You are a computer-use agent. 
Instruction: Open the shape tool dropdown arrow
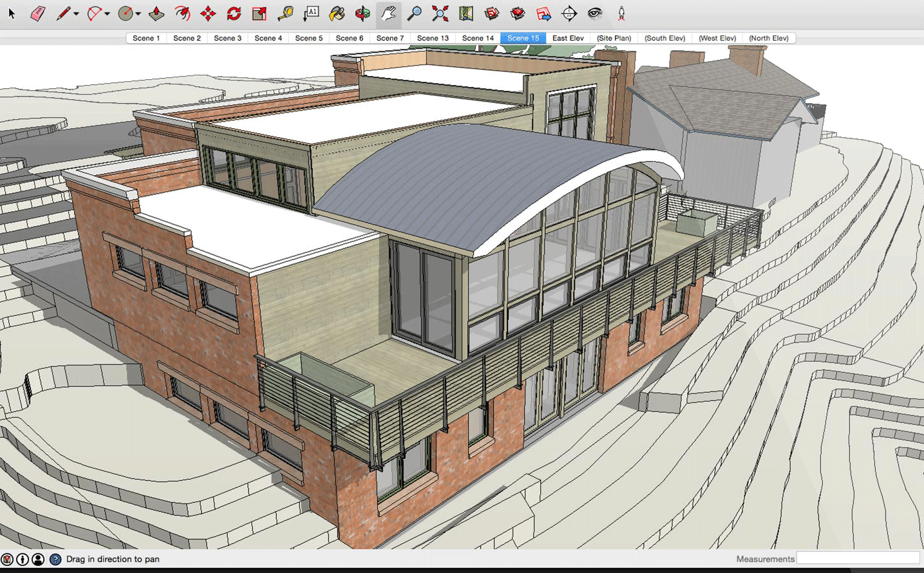coord(138,14)
